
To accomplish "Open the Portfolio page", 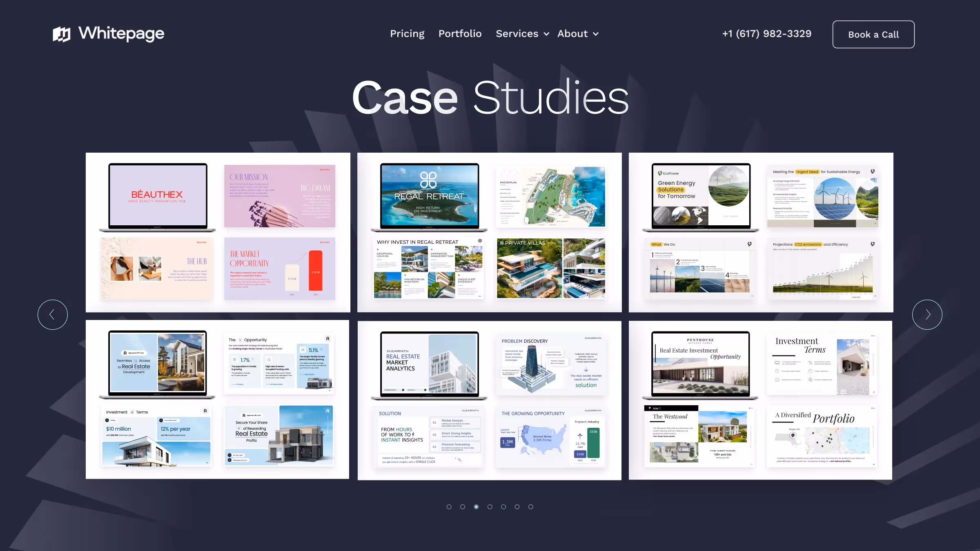I will pyautogui.click(x=460, y=34).
